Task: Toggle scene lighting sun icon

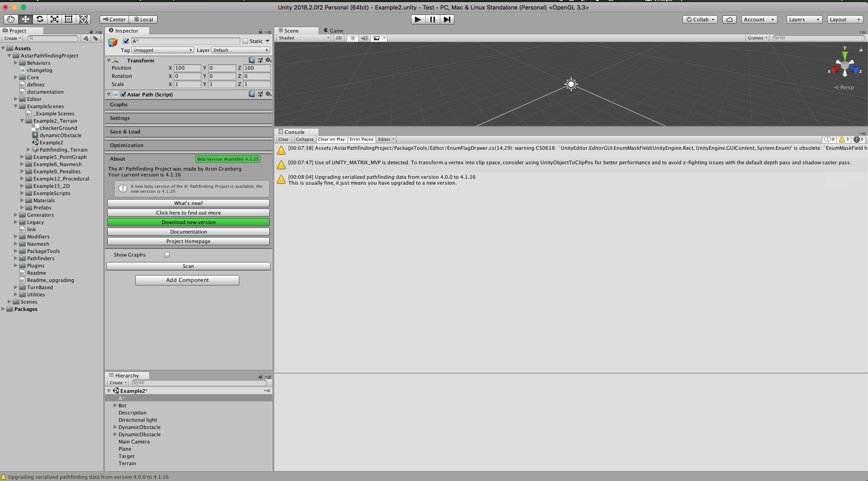Action: (x=353, y=38)
